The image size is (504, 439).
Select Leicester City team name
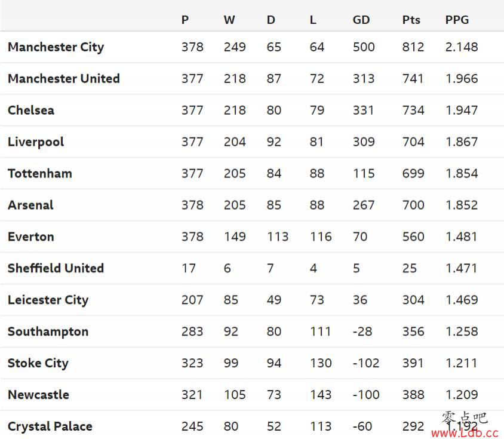pyautogui.click(x=48, y=300)
